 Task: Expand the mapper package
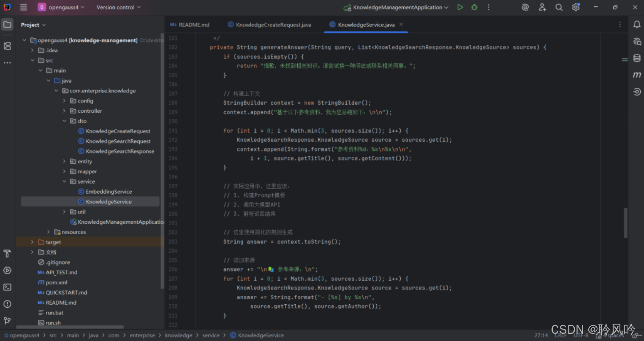pos(65,171)
